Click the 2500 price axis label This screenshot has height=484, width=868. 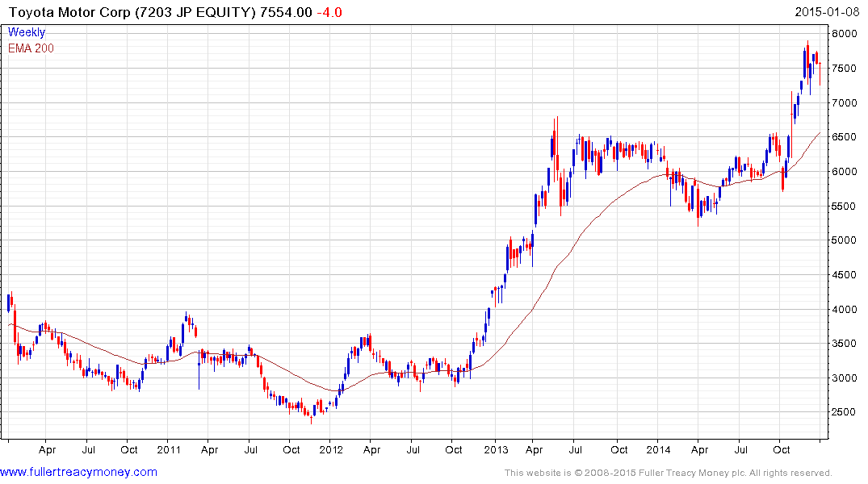[845, 413]
